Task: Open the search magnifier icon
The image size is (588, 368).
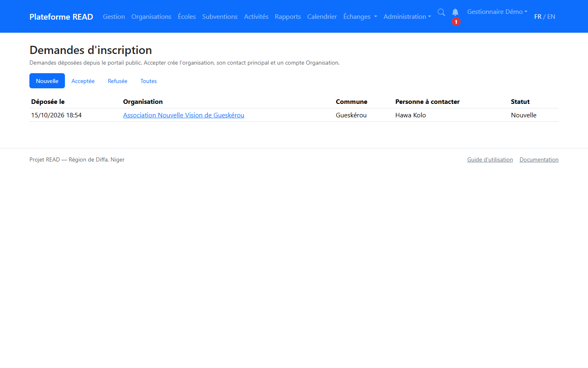Action: tap(441, 12)
